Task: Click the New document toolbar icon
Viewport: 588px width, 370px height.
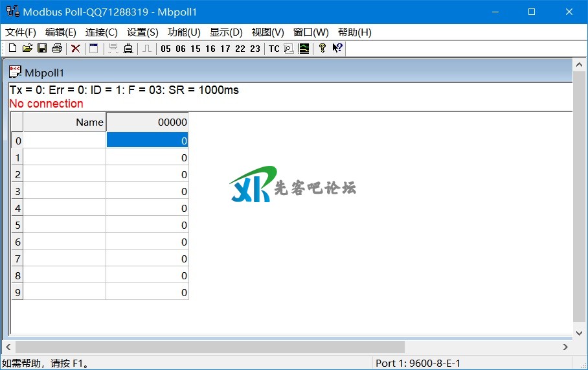Action: [12, 49]
